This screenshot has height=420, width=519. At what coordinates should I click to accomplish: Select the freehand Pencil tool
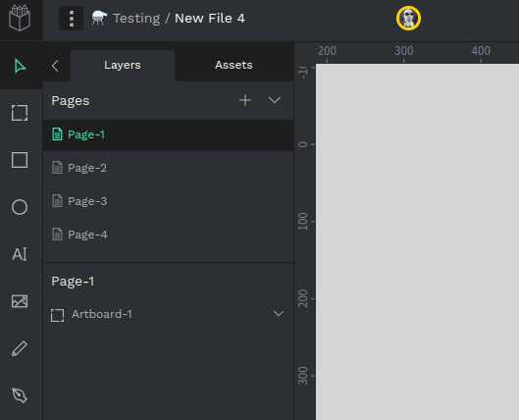(20, 348)
